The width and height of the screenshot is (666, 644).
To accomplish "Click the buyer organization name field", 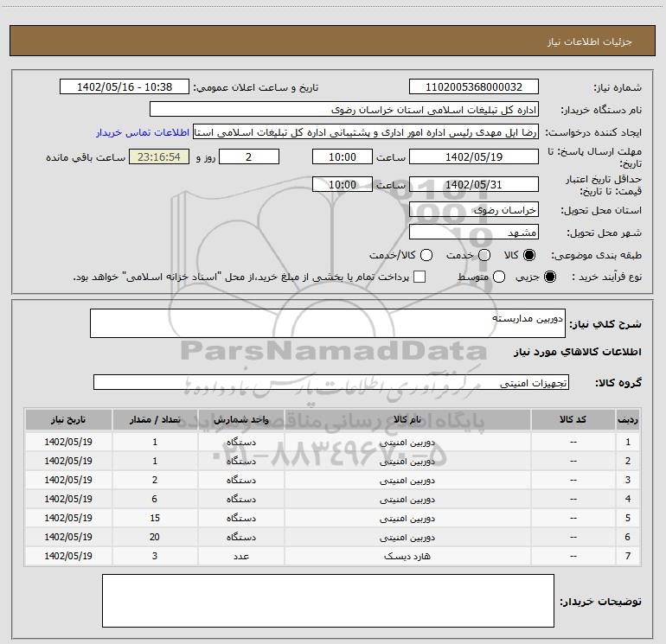I will pos(344,110).
